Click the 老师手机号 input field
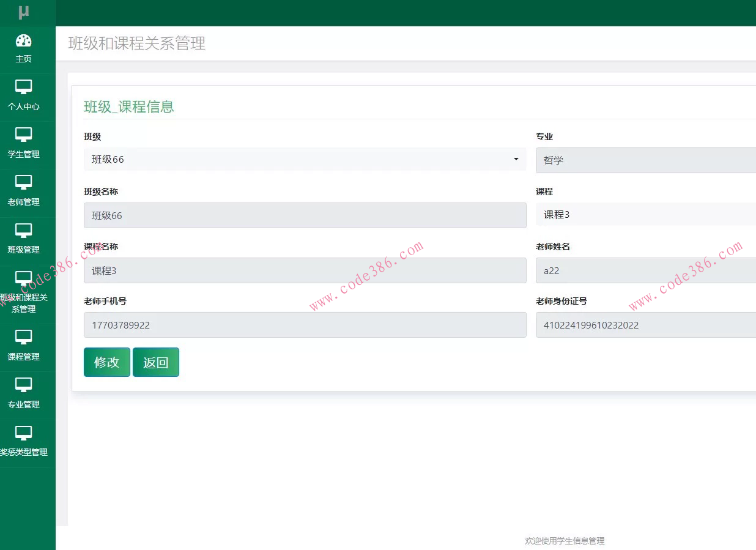Viewport: 756px width, 550px height. (305, 325)
